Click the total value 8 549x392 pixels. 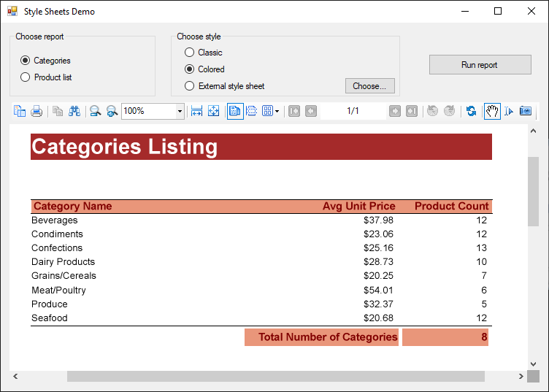coord(484,337)
